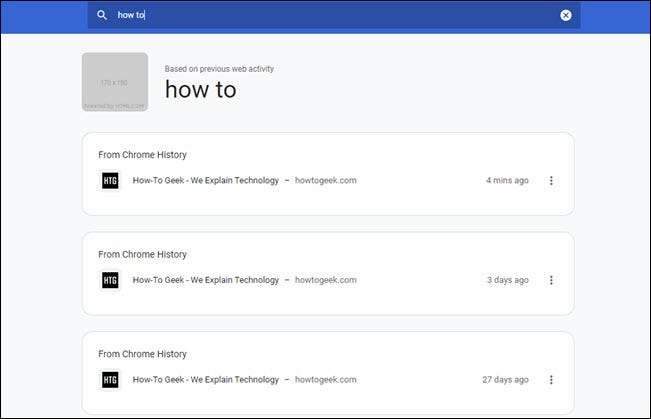The width and height of the screenshot is (651, 419).
Task: Click howtogeek.com domain in the 3 days ago entry
Action: point(326,280)
